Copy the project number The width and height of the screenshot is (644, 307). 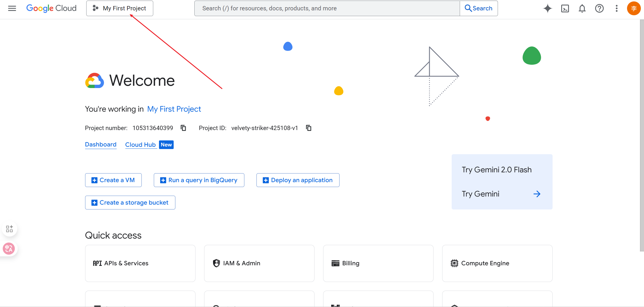183,128
